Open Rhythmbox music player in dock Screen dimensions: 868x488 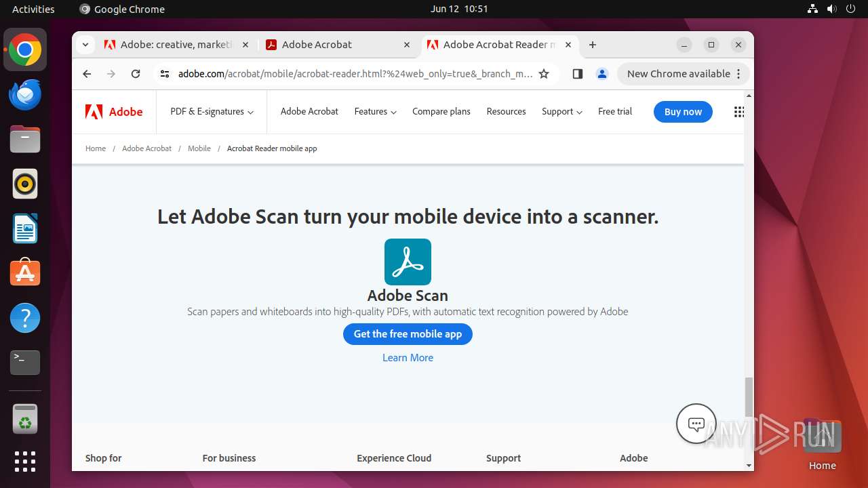(x=25, y=184)
